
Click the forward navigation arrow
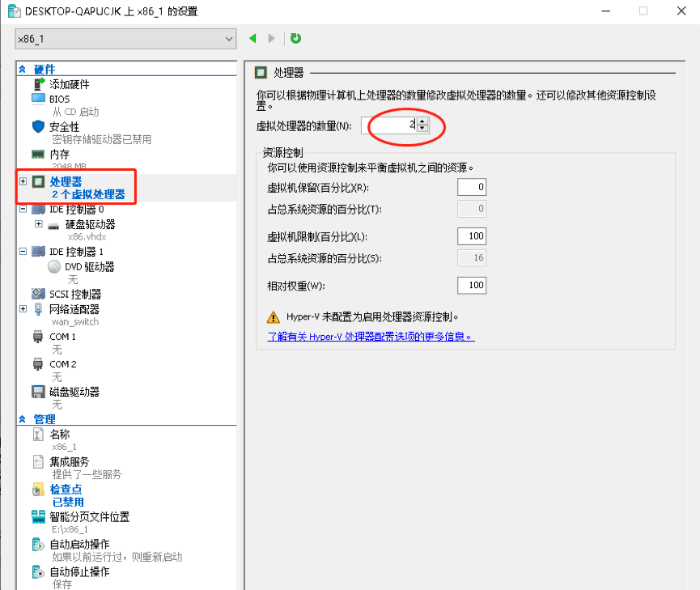(271, 38)
